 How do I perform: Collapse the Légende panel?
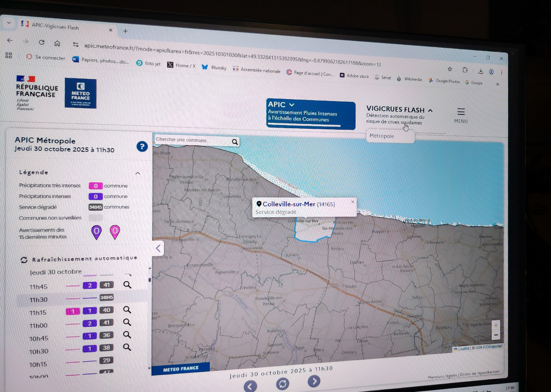pos(137,173)
